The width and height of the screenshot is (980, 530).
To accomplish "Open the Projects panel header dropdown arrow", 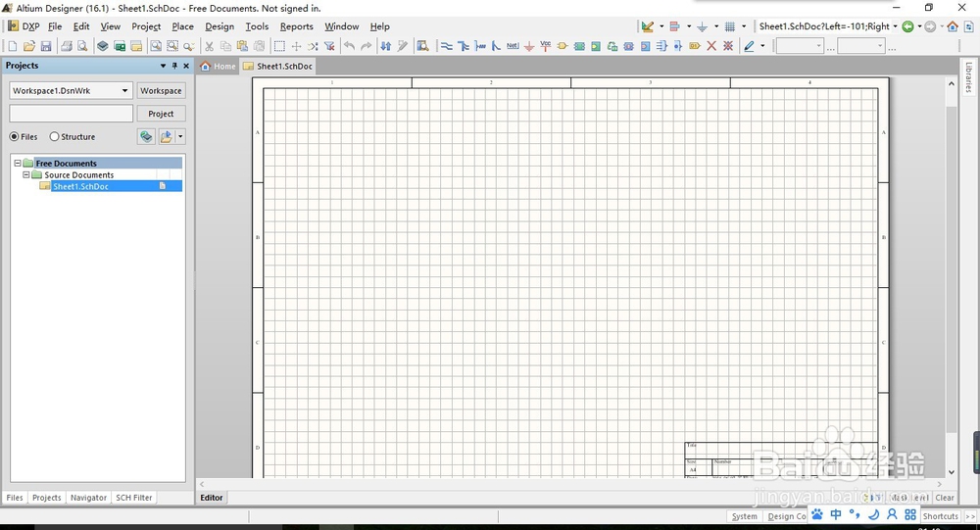I will click(163, 66).
